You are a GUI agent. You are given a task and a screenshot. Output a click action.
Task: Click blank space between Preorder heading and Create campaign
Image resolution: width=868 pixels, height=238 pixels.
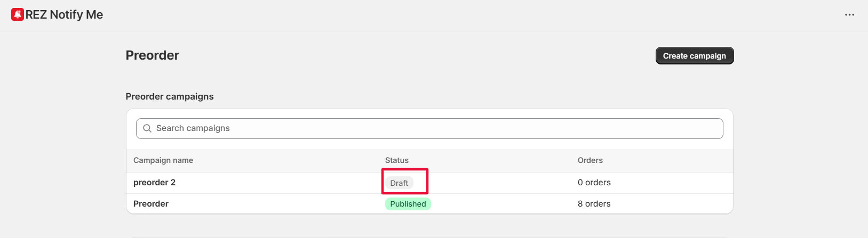416,56
